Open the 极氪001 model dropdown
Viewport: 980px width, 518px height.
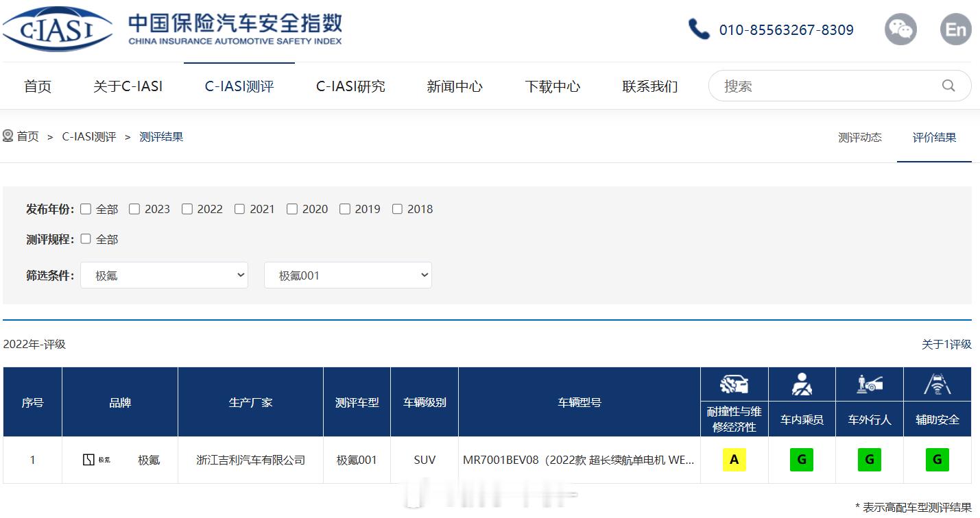pyautogui.click(x=348, y=275)
